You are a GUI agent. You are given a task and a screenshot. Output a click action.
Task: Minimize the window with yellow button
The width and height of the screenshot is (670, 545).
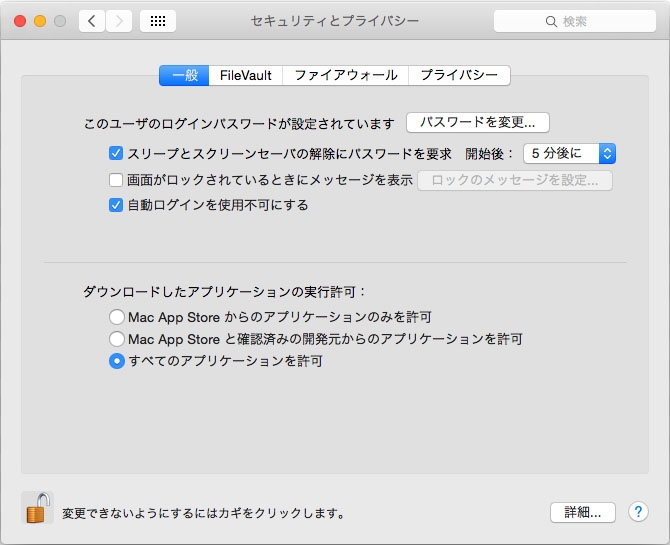pos(40,21)
